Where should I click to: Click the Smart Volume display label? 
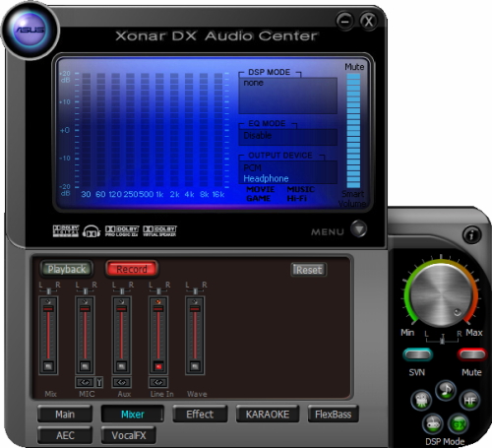[x=352, y=199]
